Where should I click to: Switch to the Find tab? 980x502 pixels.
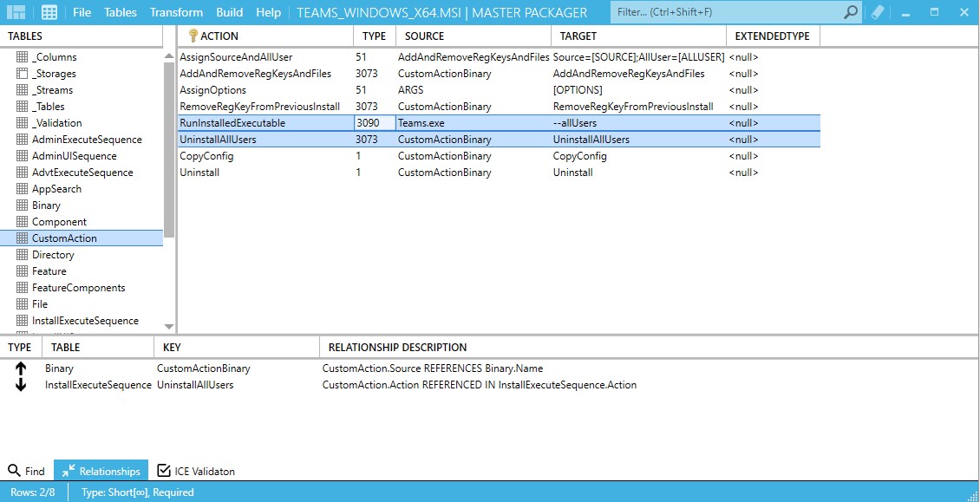(x=27, y=471)
